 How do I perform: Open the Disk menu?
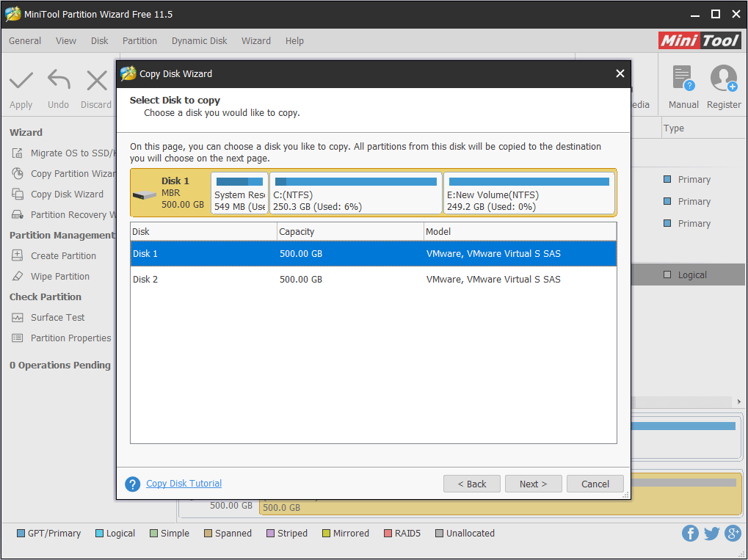[100, 41]
